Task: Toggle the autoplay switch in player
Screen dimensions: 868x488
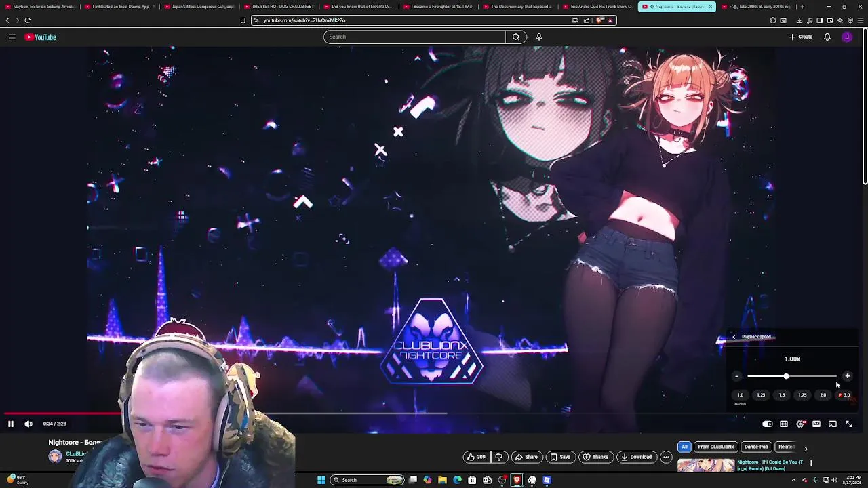Action: [767, 424]
